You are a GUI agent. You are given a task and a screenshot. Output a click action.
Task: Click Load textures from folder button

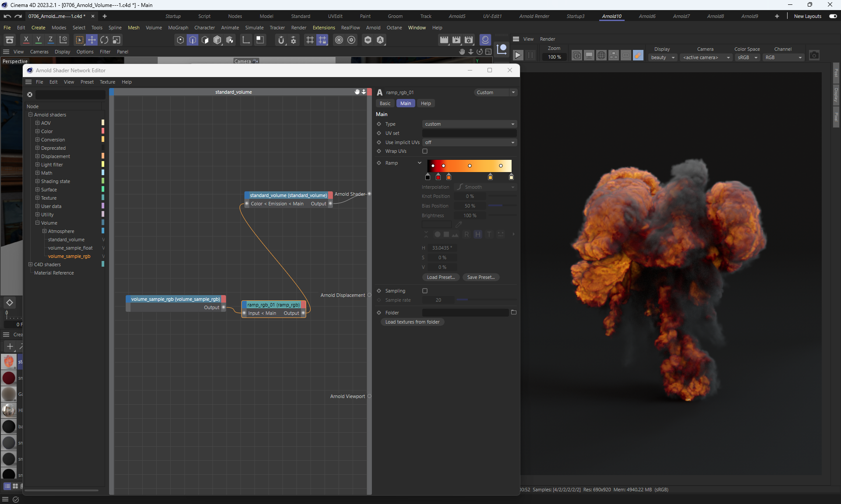412,322
